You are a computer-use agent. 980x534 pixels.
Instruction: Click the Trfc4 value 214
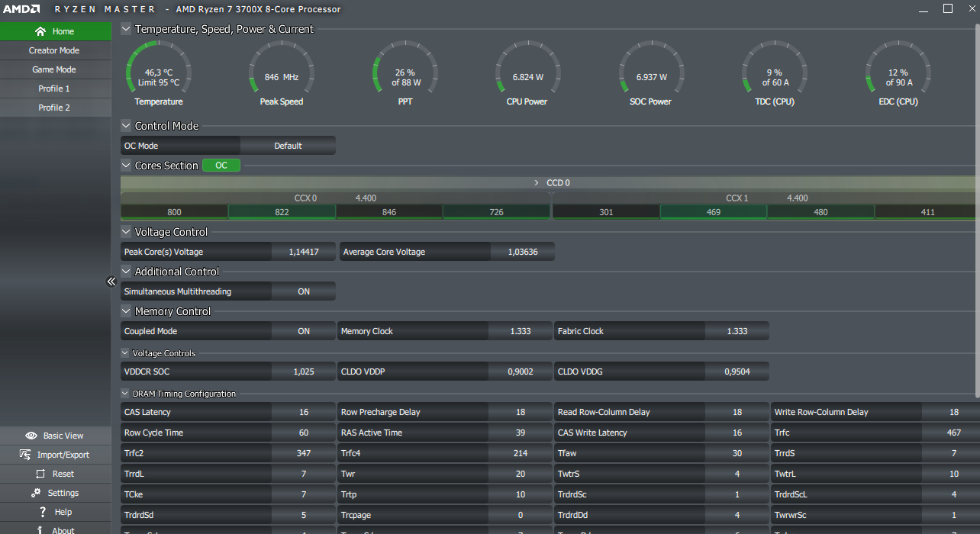click(x=521, y=453)
